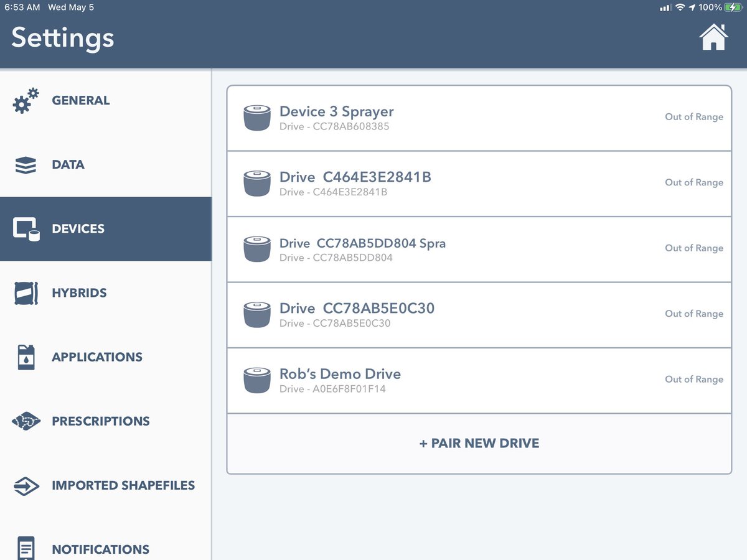Click the Applications jug icon
747x560 pixels.
click(x=26, y=357)
